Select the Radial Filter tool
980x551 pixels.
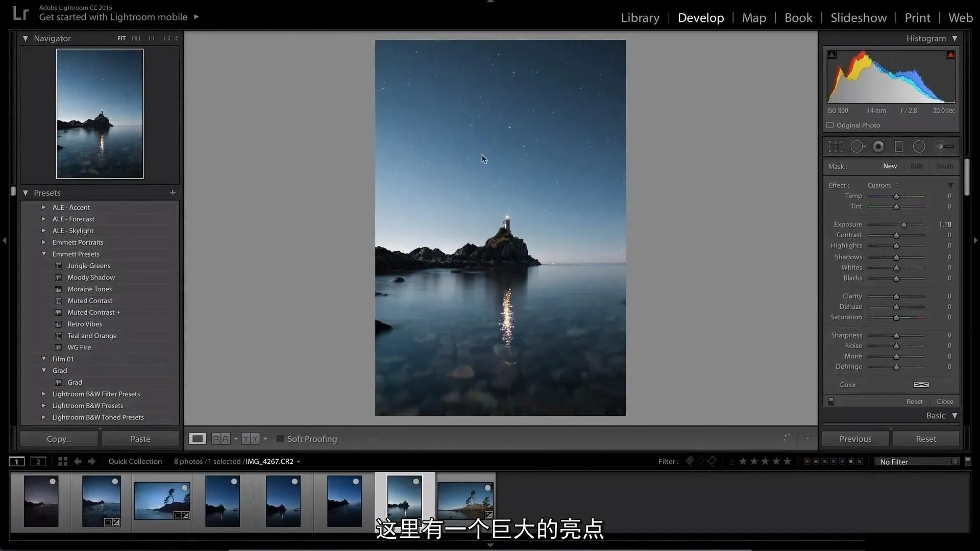pos(919,147)
